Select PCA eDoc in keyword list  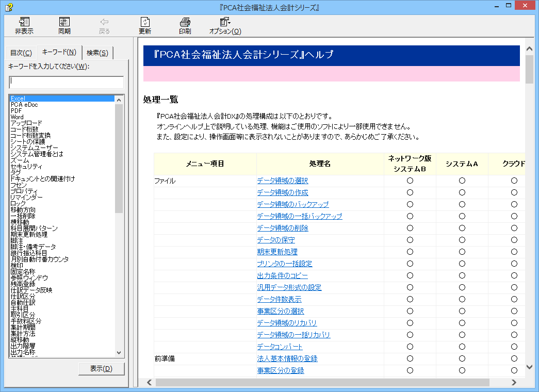pyautogui.click(x=24, y=105)
